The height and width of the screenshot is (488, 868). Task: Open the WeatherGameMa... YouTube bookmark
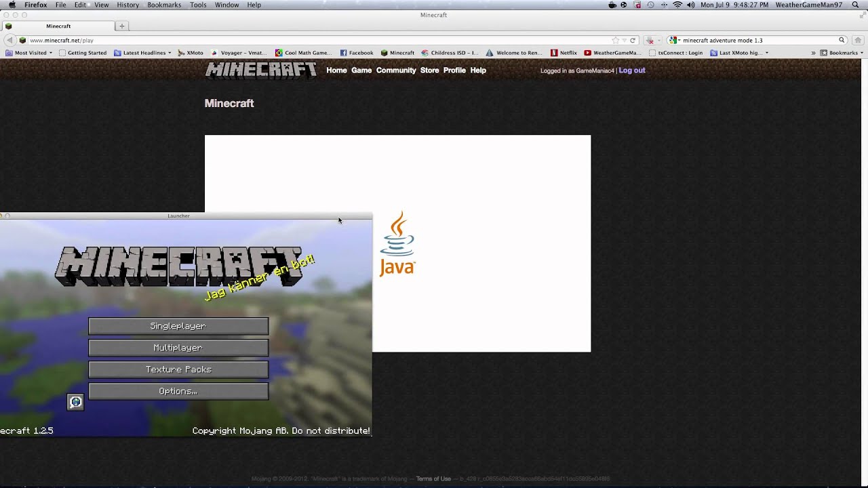(612, 52)
